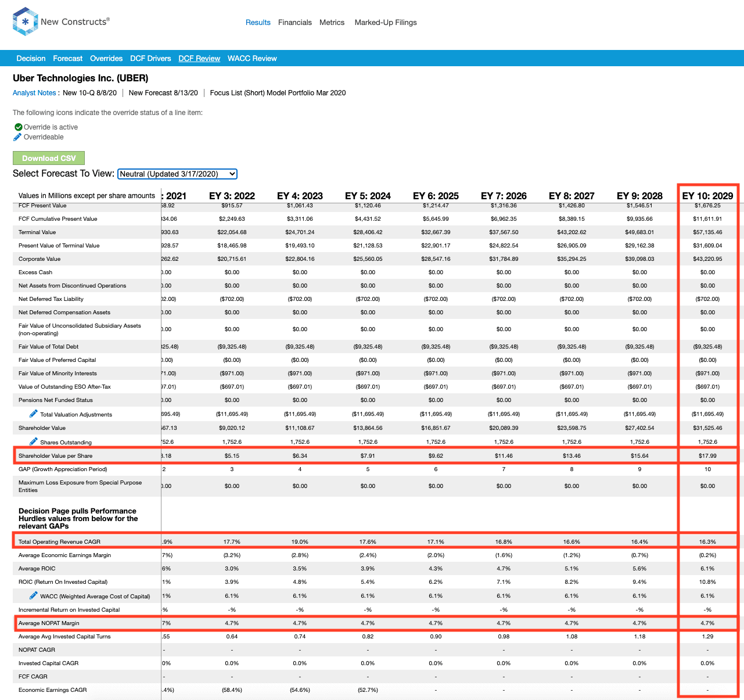Click the Overrideable pencil legend icon
Viewport: 744px width, 700px height.
pos(17,137)
